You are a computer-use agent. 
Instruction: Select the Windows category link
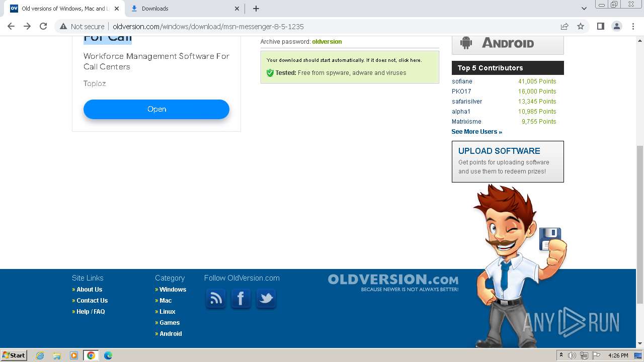coord(173,290)
